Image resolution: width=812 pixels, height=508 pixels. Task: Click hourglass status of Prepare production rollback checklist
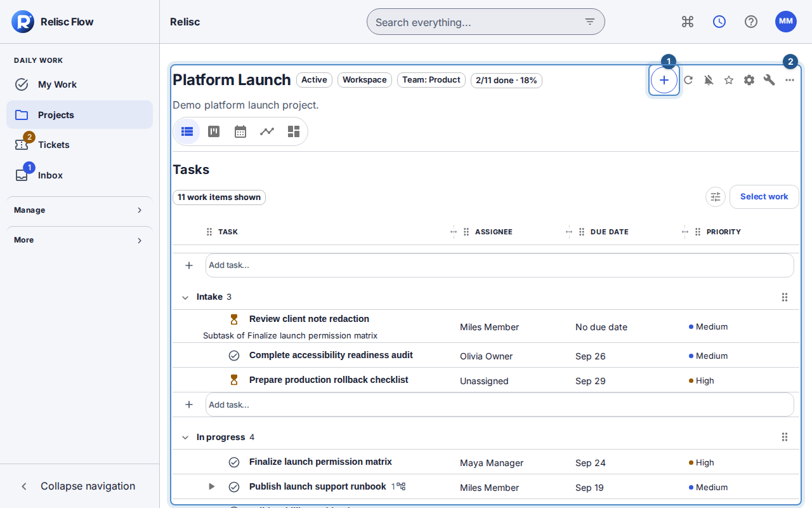(234, 380)
